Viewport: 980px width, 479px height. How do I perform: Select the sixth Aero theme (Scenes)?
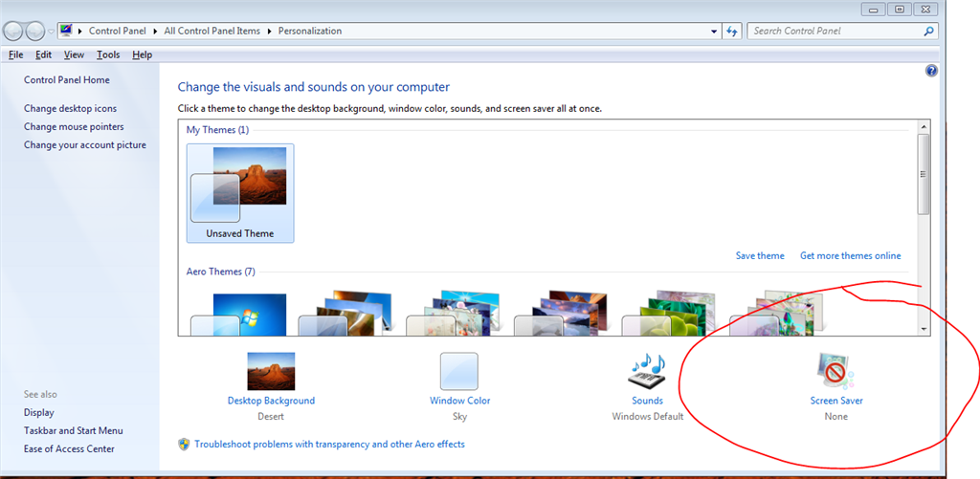(777, 315)
